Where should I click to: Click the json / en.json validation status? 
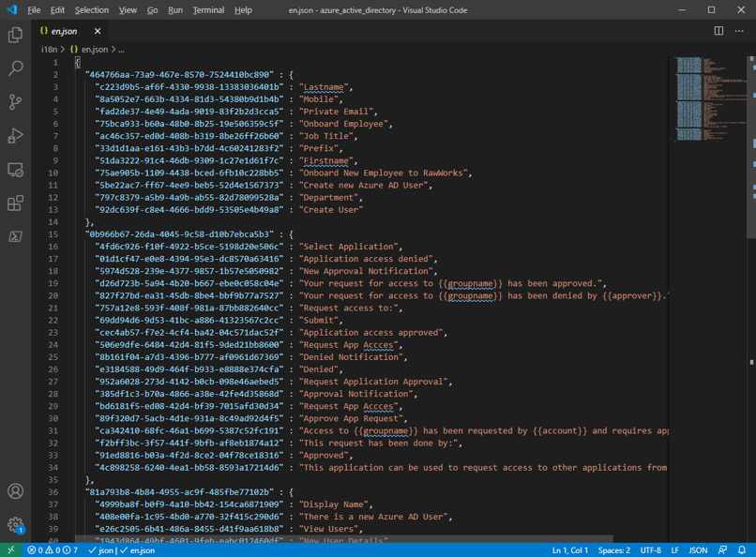coord(122,550)
